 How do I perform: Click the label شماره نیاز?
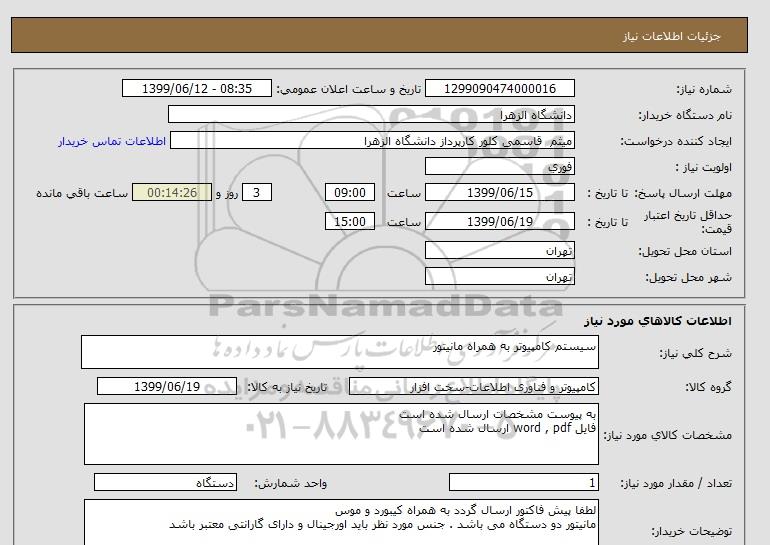(704, 89)
